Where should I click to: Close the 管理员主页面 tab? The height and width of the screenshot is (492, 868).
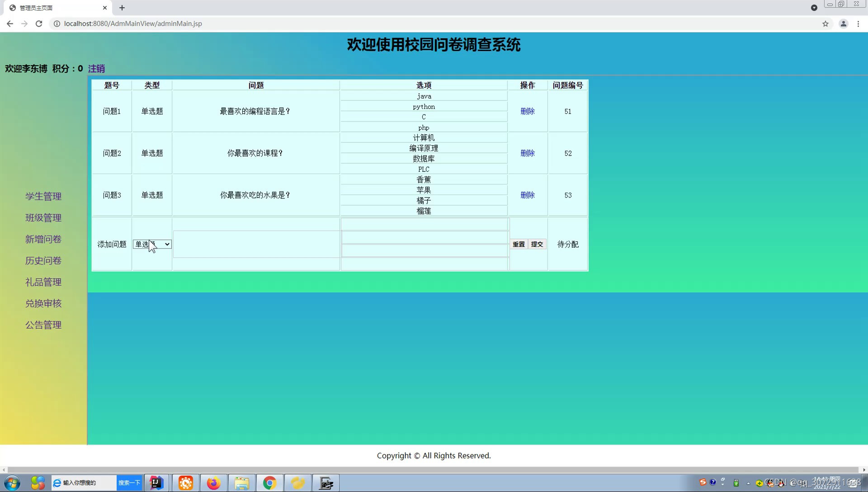(x=105, y=8)
